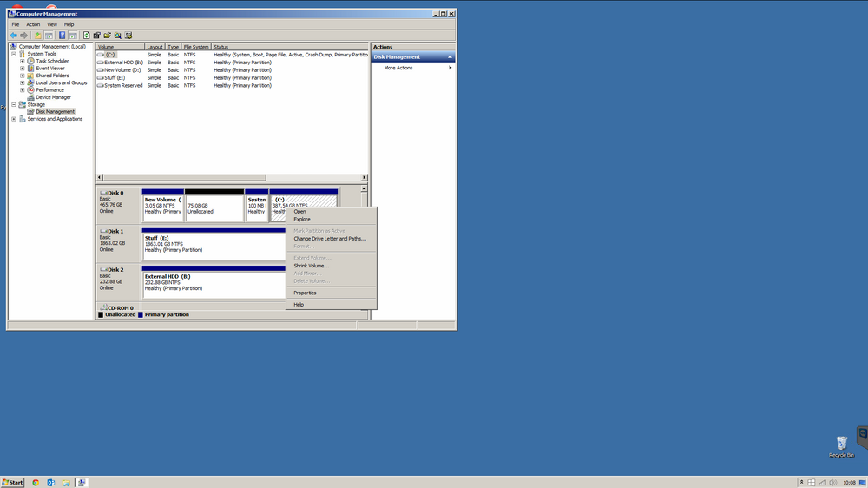Select External HDD (B:) partition on Disk 2
This screenshot has width=868, height=488.
click(214, 282)
